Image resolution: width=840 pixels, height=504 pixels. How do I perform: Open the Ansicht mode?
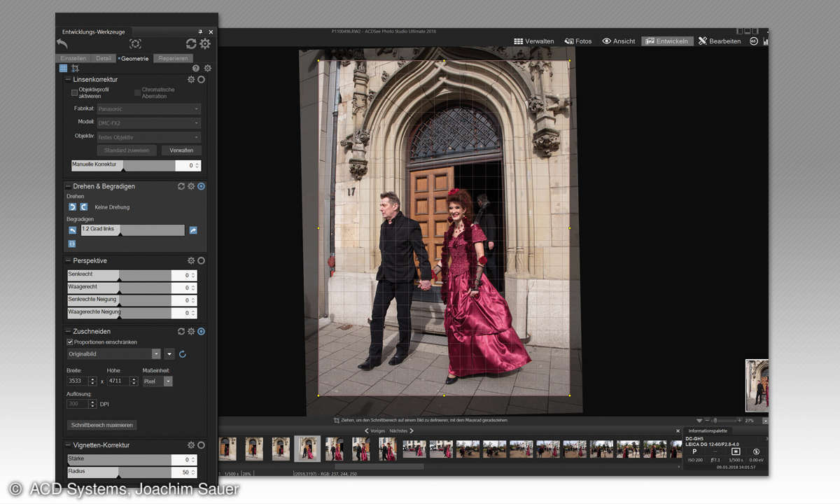(619, 41)
